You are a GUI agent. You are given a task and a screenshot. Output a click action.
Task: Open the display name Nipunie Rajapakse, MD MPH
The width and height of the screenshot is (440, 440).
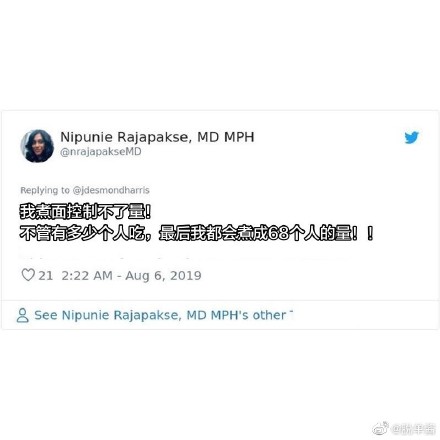coord(157,137)
